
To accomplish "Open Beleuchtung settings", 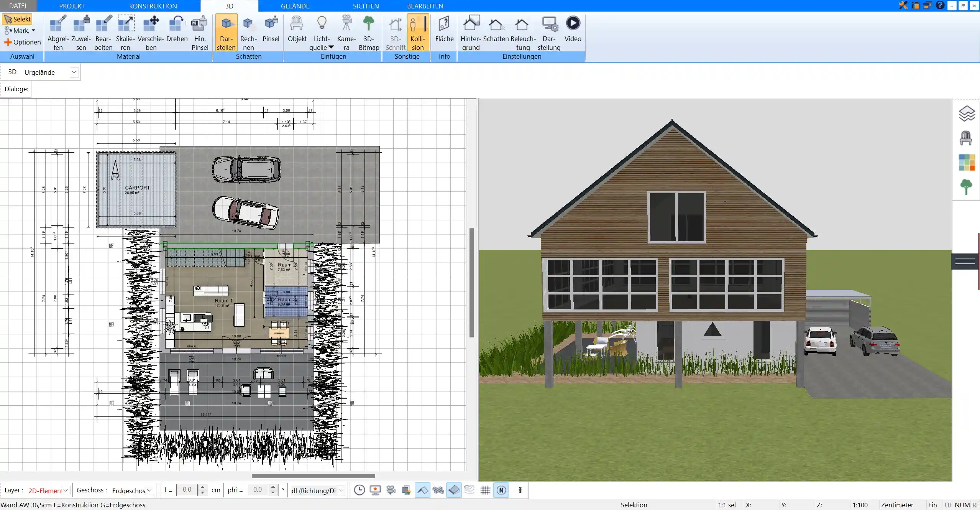I will (x=523, y=33).
